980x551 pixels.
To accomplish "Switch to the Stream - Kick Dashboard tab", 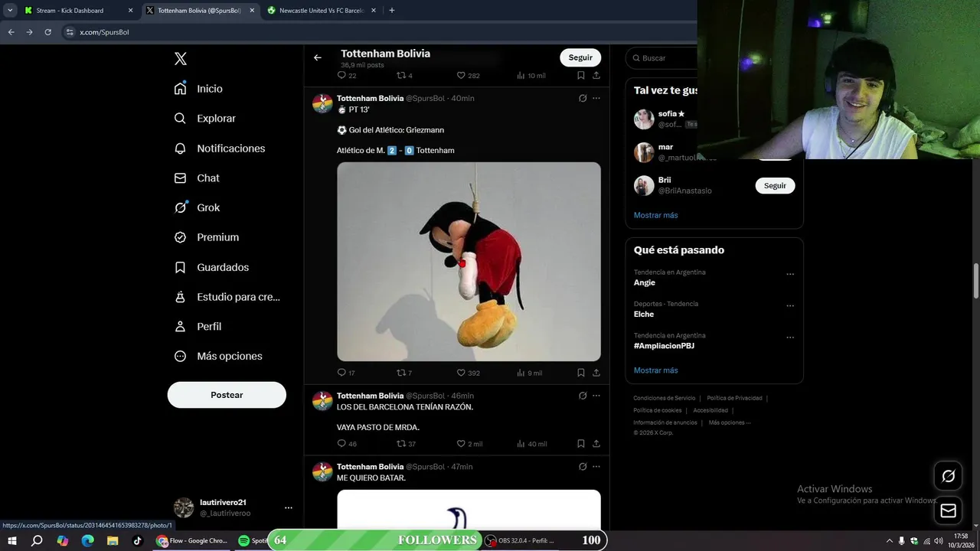I will [x=77, y=11].
